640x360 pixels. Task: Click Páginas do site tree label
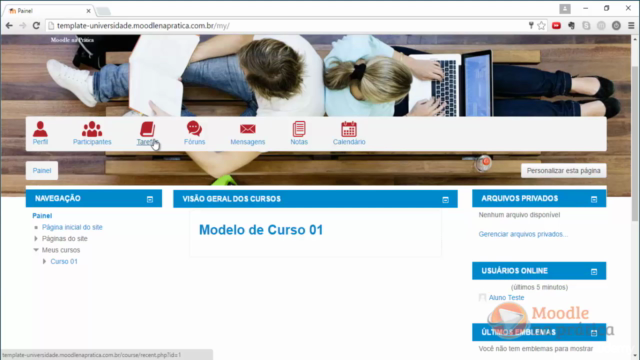click(64, 238)
